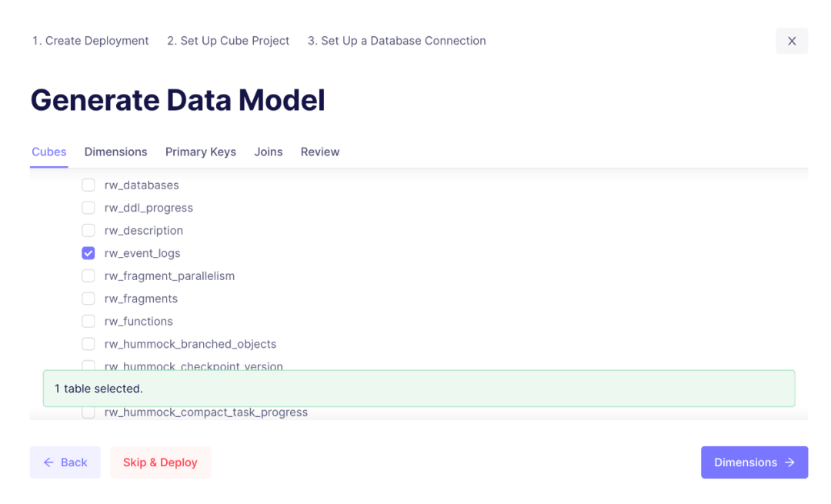Select the rw_fragment_parallelism checkbox

point(88,275)
